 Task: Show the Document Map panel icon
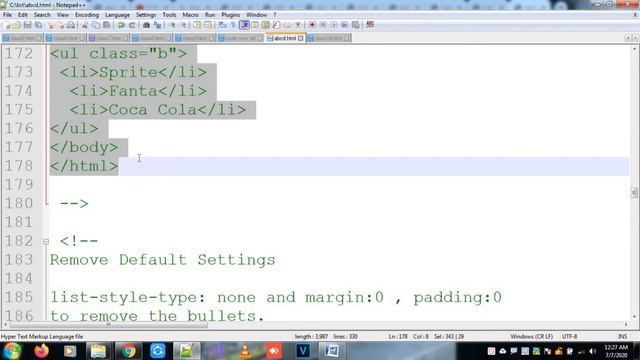265,25
